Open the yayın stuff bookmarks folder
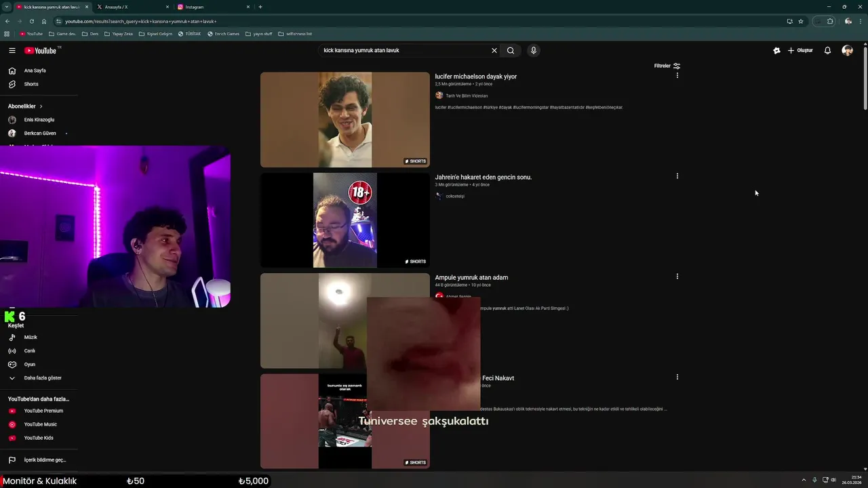868x488 pixels. click(259, 33)
